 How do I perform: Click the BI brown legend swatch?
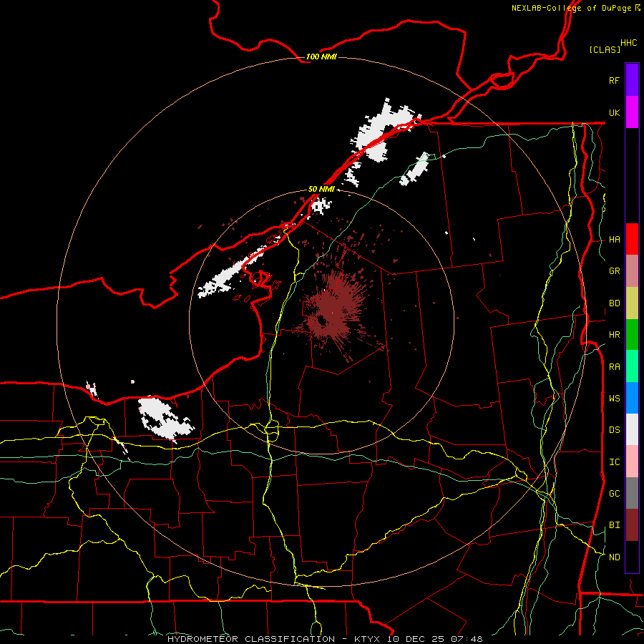[632, 525]
